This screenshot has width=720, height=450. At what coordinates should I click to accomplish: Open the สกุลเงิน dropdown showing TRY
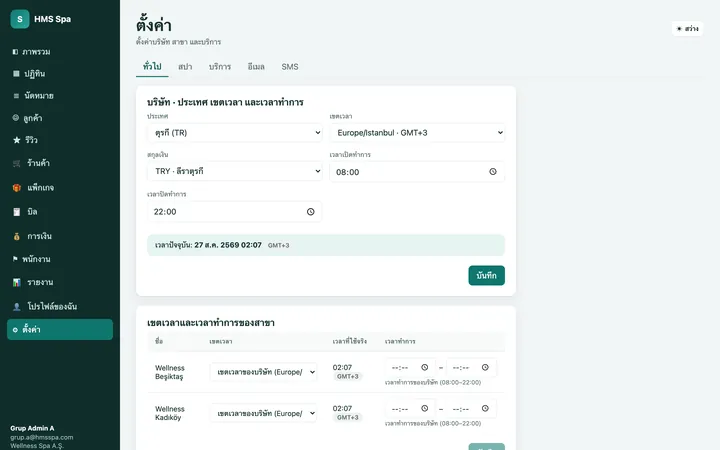pyautogui.click(x=235, y=171)
